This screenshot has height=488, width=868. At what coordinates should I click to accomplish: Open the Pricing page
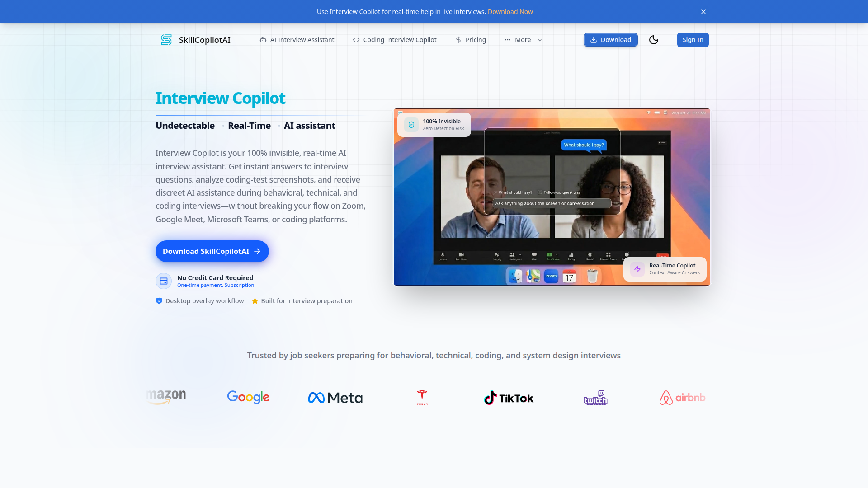coord(471,40)
